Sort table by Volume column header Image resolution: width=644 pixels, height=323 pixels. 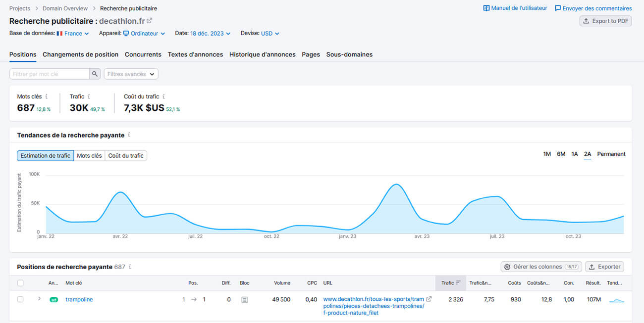pos(282,283)
